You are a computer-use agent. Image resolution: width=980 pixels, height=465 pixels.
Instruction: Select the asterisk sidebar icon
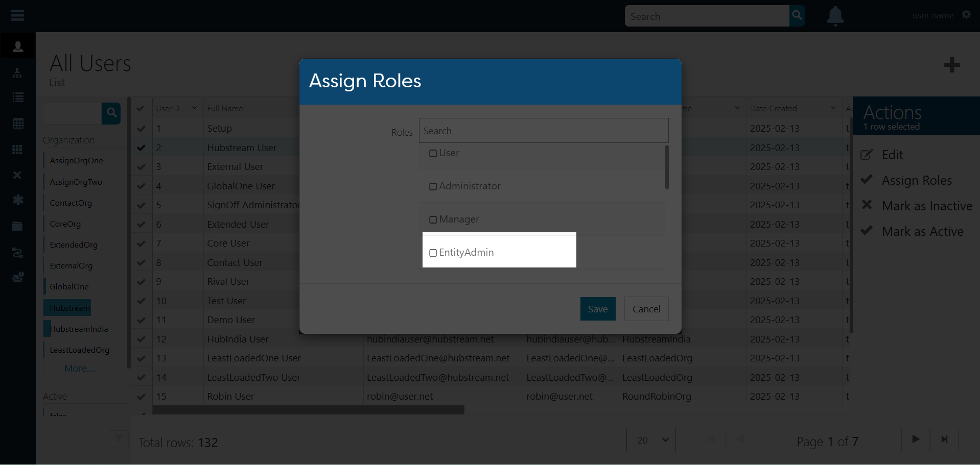click(x=17, y=200)
